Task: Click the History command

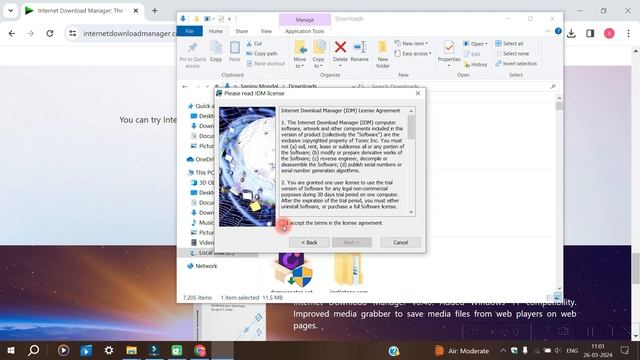Action: click(476, 64)
